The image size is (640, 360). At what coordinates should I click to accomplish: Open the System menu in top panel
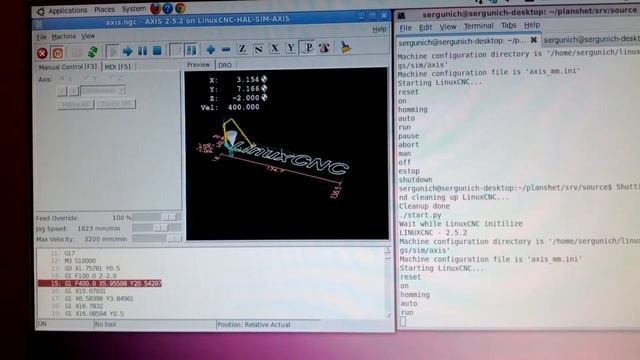[133, 9]
